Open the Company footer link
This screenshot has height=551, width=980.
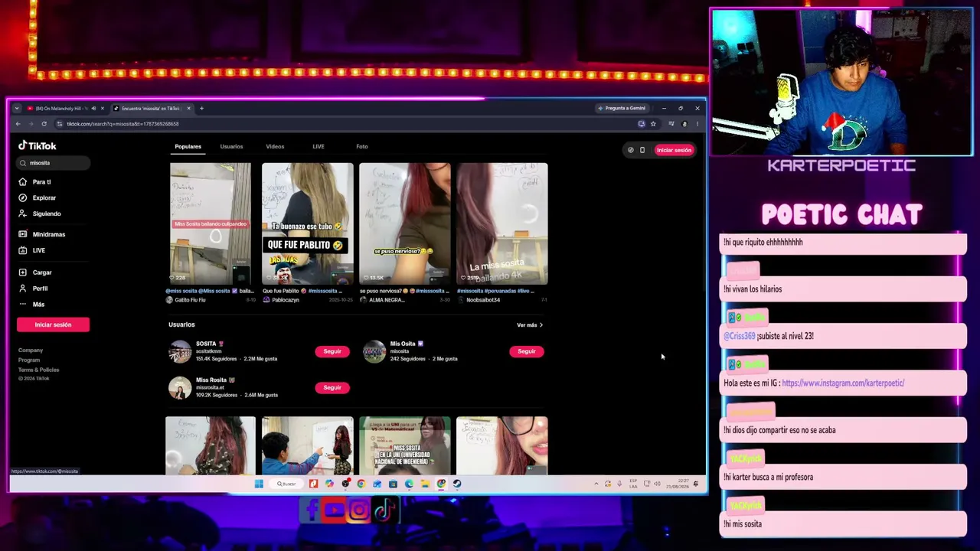click(x=31, y=350)
